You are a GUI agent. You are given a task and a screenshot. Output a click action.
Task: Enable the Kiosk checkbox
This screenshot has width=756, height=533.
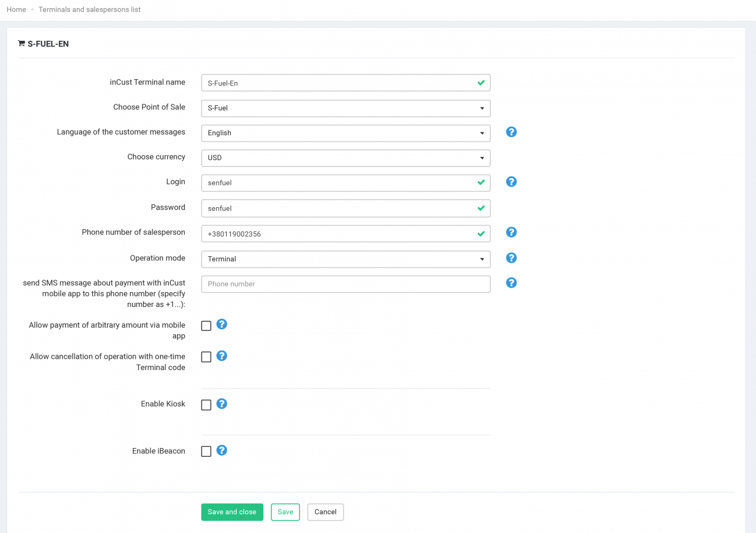tap(206, 404)
